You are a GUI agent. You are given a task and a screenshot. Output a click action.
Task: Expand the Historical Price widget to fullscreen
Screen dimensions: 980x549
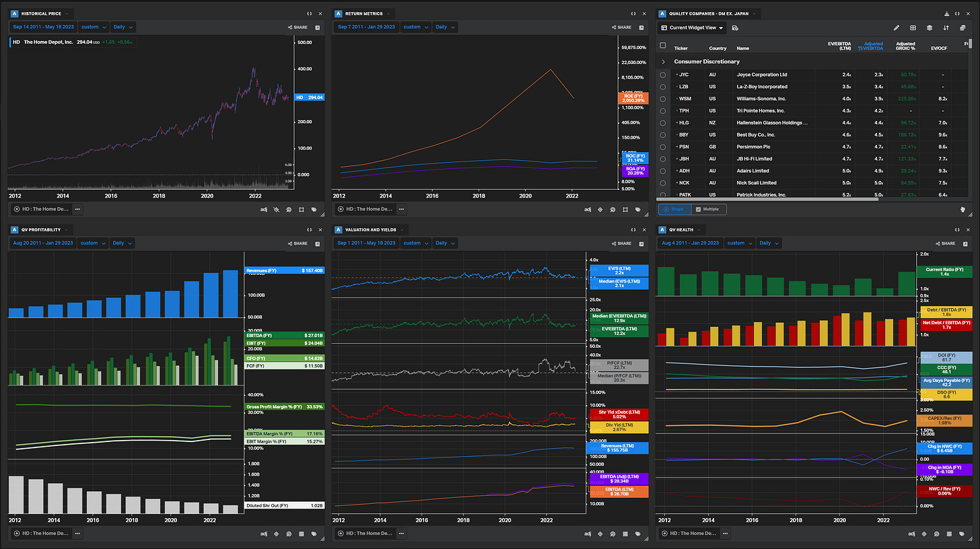309,13
